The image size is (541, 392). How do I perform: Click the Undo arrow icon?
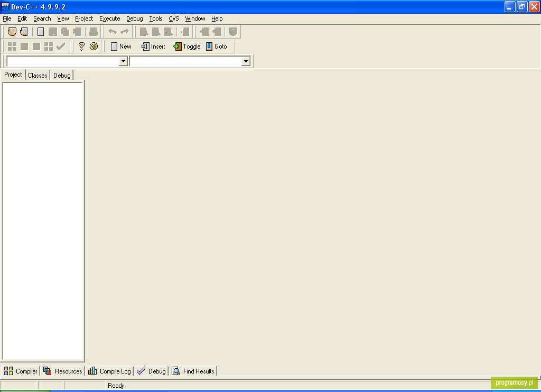(113, 32)
